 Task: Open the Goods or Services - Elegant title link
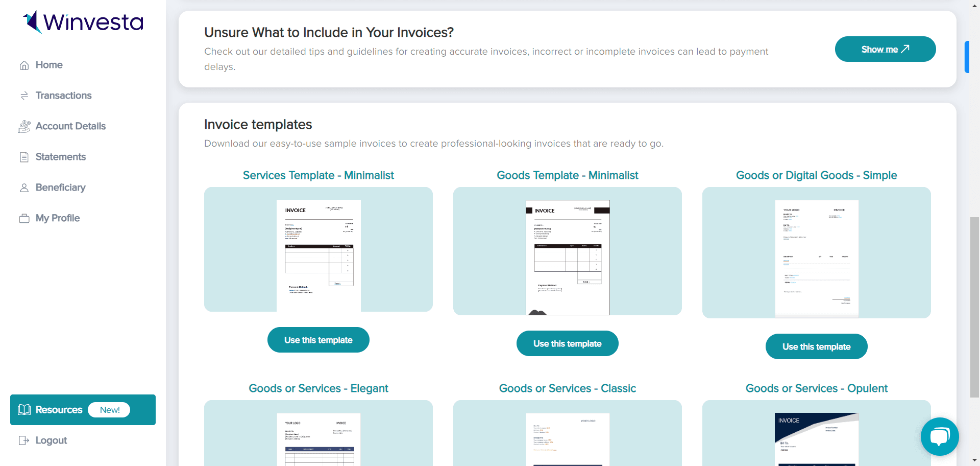[318, 388]
